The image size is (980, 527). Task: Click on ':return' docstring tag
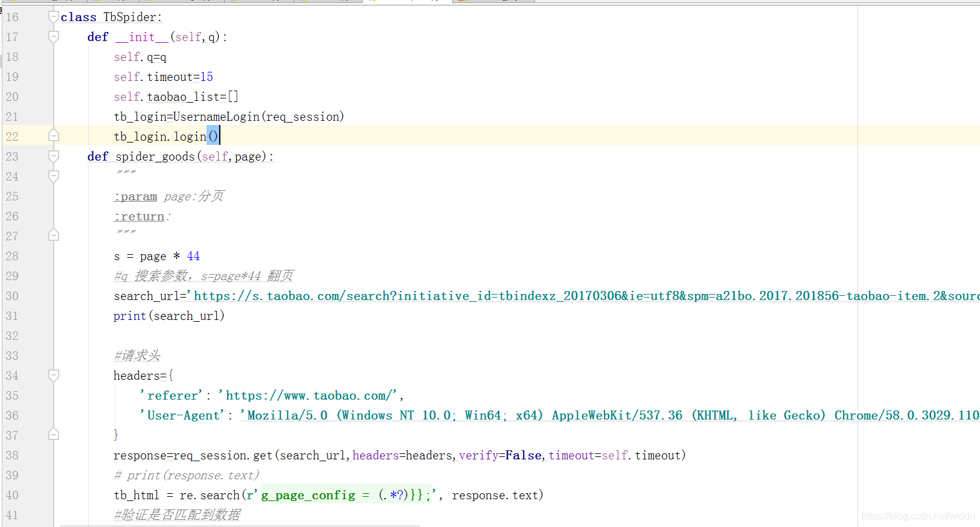[139, 216]
